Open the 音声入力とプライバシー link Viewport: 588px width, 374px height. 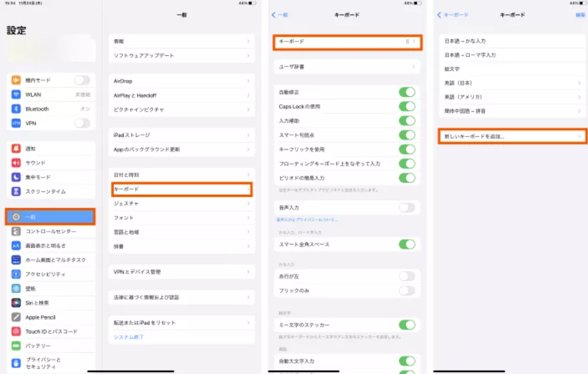pos(307,220)
